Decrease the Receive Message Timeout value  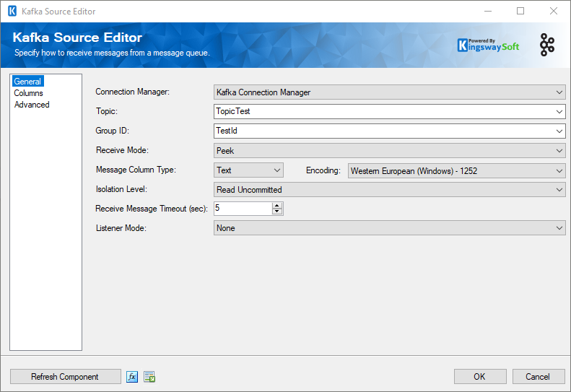(x=277, y=212)
